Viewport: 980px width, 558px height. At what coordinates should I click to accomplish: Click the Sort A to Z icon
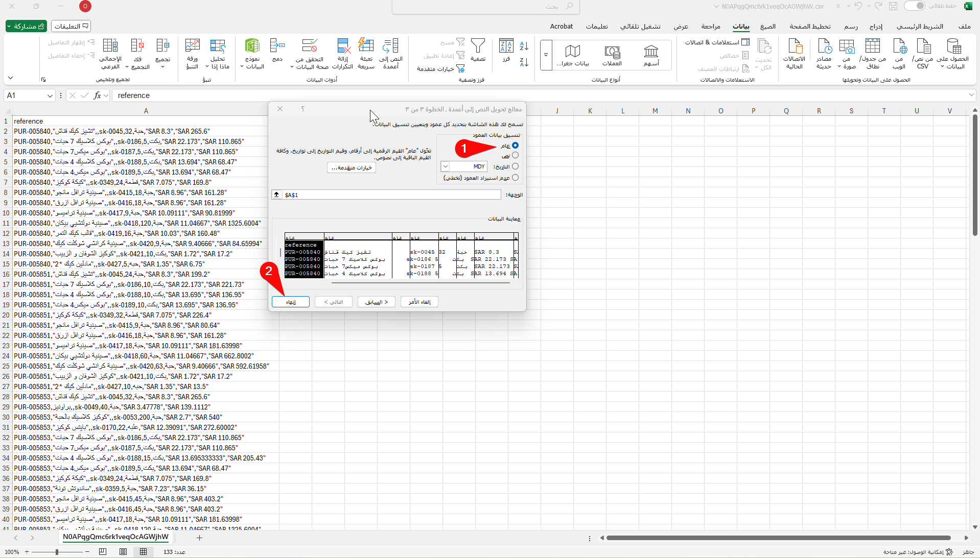(524, 46)
